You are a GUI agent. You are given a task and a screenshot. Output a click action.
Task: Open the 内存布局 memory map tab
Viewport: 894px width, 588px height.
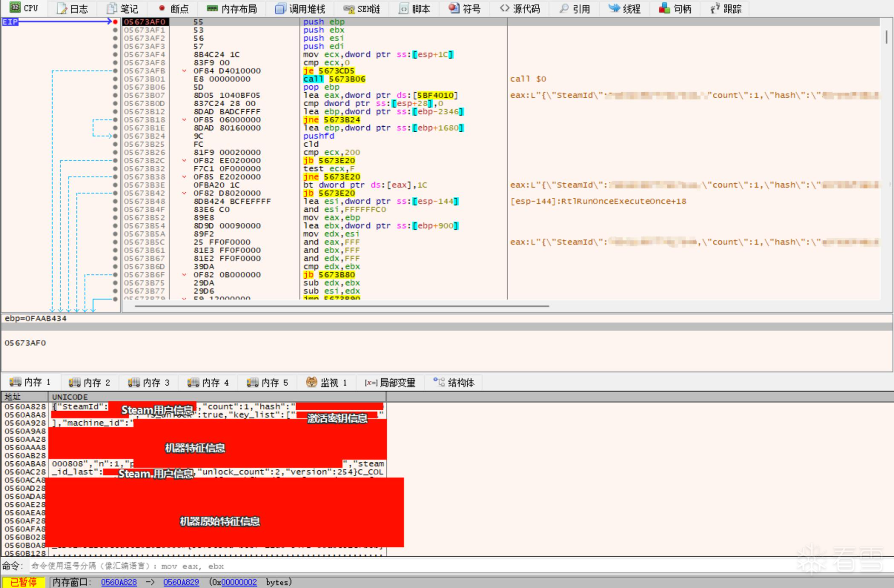[232, 9]
